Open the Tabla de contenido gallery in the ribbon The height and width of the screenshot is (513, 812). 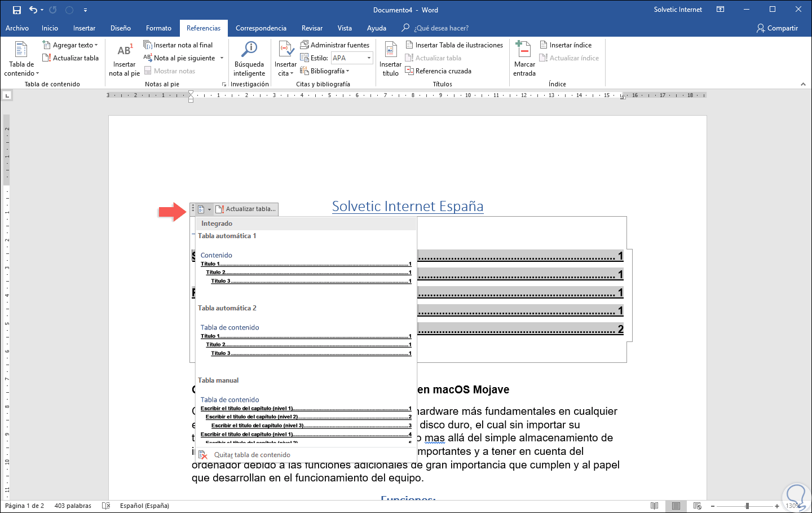(x=21, y=59)
